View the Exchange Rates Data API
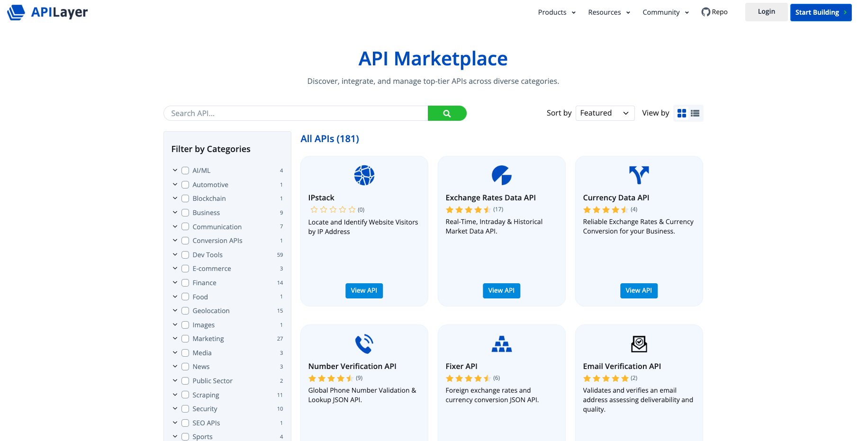 pyautogui.click(x=501, y=290)
